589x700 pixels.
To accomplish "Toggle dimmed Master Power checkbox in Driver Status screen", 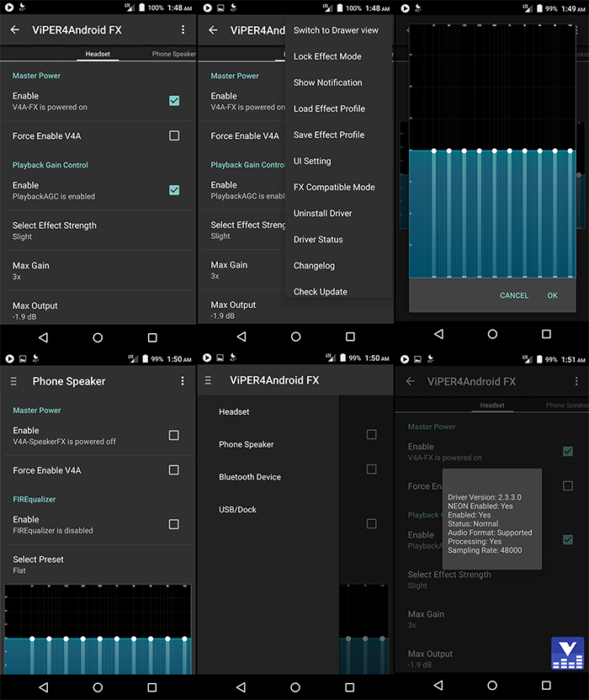I will coord(568,451).
